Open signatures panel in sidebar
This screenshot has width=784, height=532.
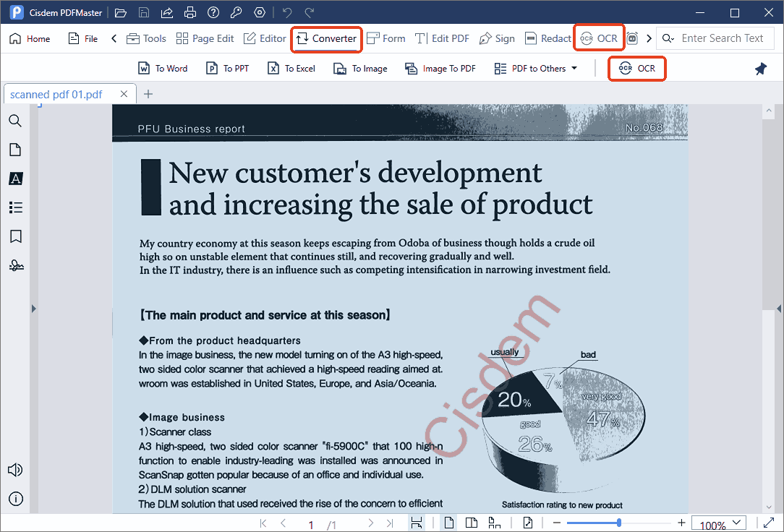[16, 265]
